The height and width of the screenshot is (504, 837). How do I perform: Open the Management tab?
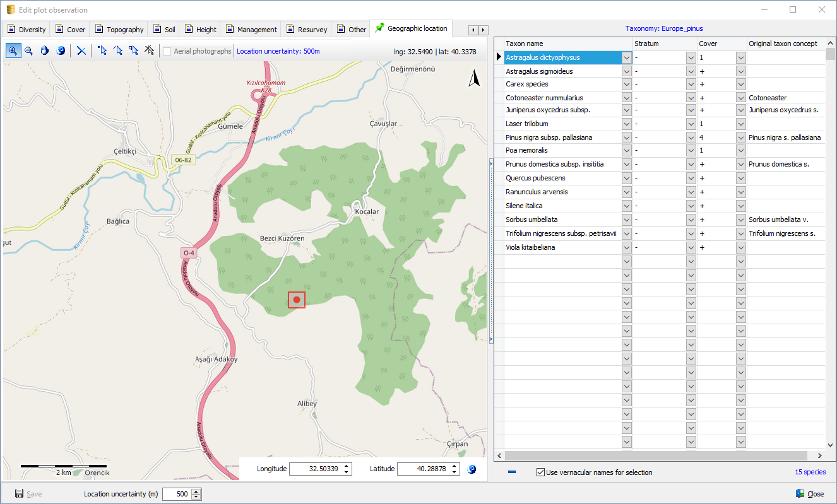click(251, 30)
